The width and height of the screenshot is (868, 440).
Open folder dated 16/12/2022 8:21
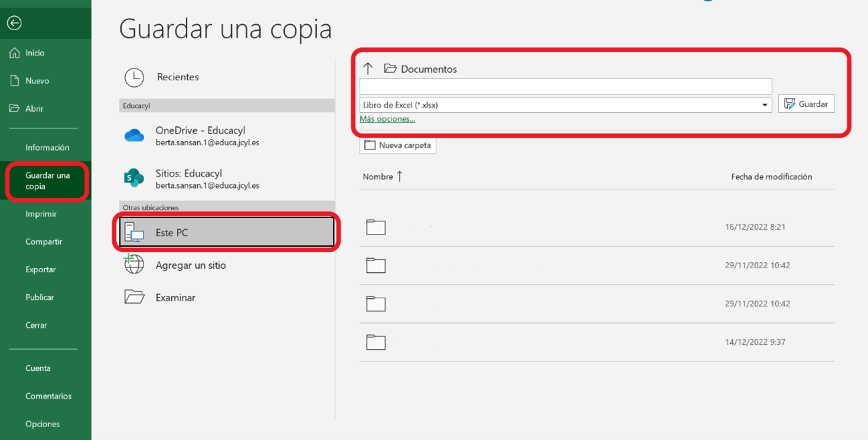[x=376, y=227]
